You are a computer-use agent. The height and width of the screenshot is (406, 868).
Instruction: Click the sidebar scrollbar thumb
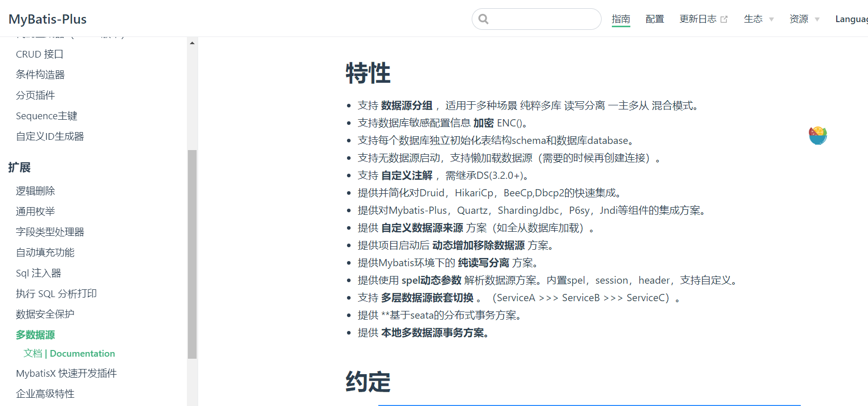click(192, 254)
